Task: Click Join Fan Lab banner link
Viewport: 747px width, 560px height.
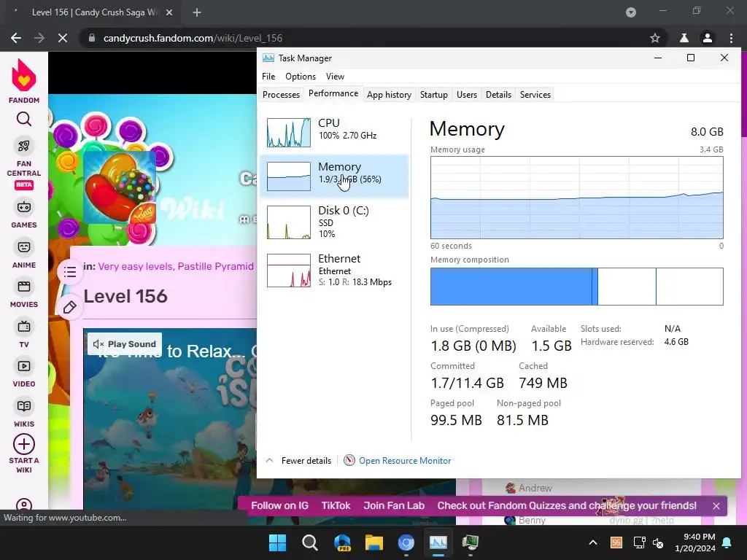Action: [x=394, y=506]
